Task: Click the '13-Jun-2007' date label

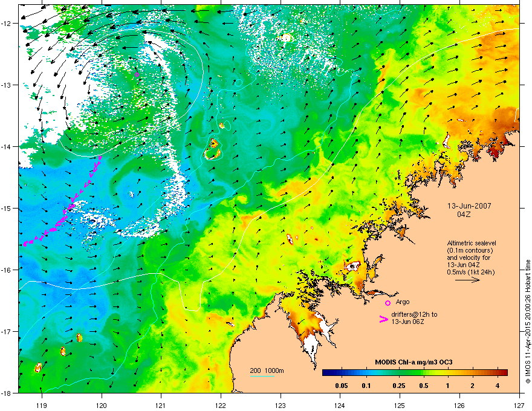Action: pos(469,206)
